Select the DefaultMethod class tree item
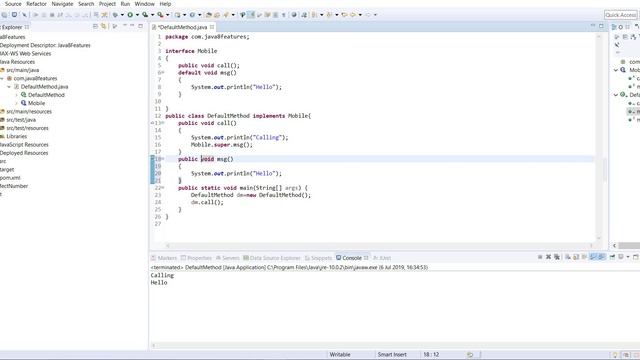 (46, 95)
